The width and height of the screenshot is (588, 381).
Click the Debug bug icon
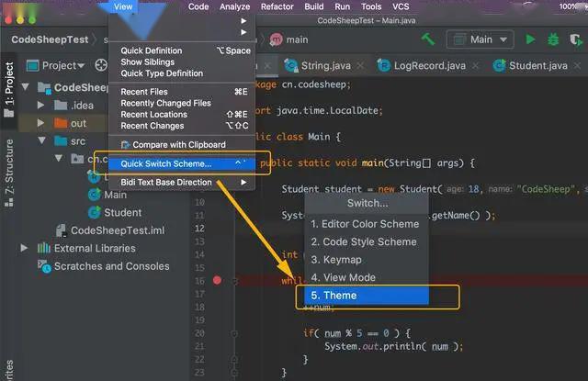click(553, 39)
